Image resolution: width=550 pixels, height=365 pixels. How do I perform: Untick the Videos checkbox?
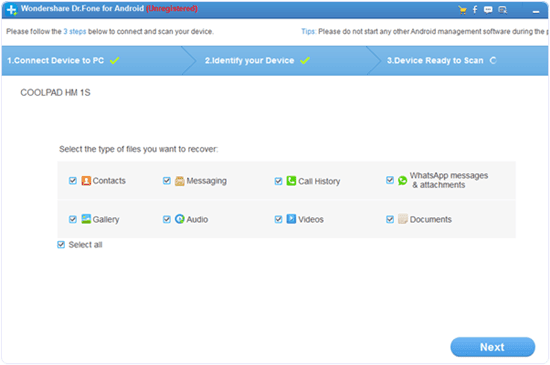click(278, 219)
